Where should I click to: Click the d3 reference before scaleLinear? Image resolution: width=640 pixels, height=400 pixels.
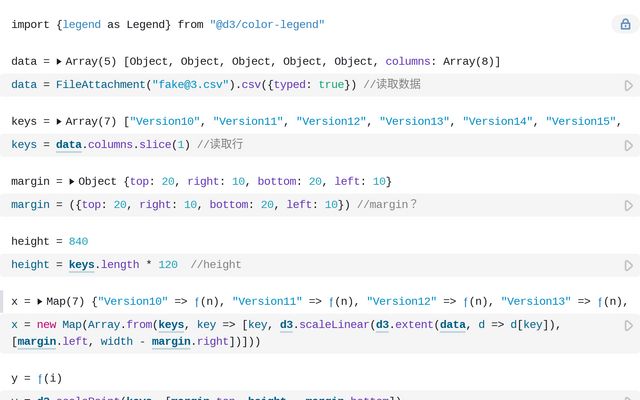(x=287, y=325)
